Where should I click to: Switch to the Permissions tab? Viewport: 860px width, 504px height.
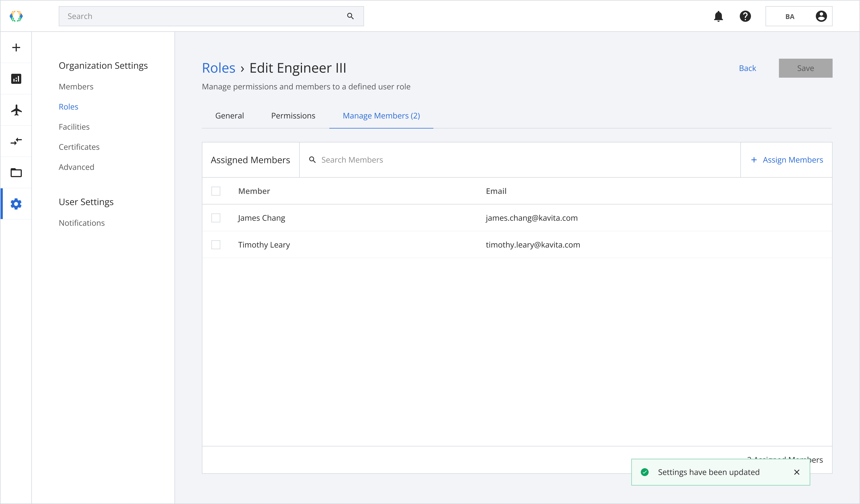click(x=293, y=116)
